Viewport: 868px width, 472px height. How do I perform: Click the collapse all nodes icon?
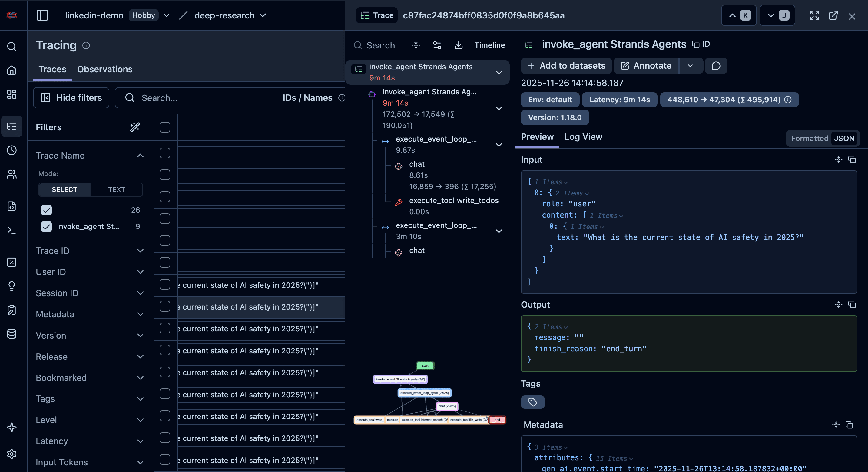(x=416, y=45)
